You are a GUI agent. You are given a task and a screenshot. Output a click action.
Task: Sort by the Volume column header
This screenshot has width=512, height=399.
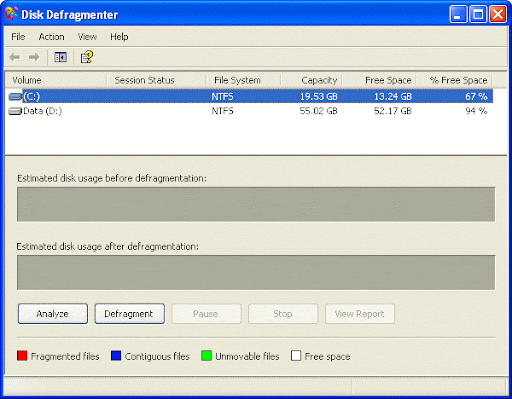(x=56, y=80)
